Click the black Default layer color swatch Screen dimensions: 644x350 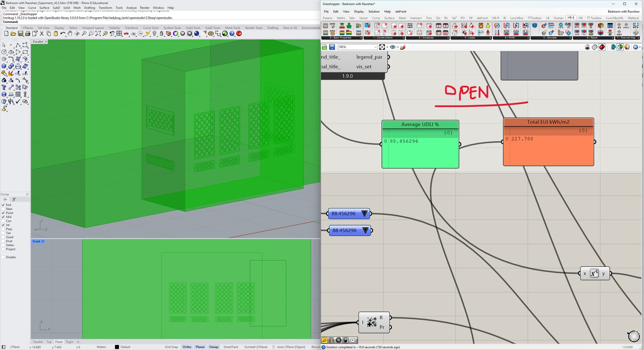[x=117, y=347]
